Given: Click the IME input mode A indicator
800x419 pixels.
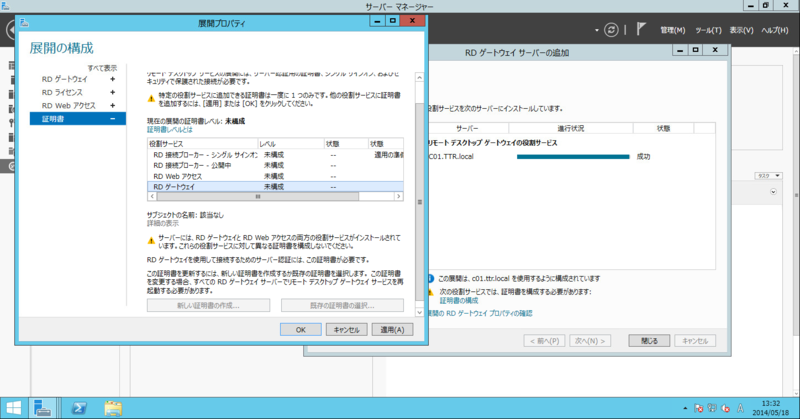Looking at the screenshot, I should click(740, 408).
